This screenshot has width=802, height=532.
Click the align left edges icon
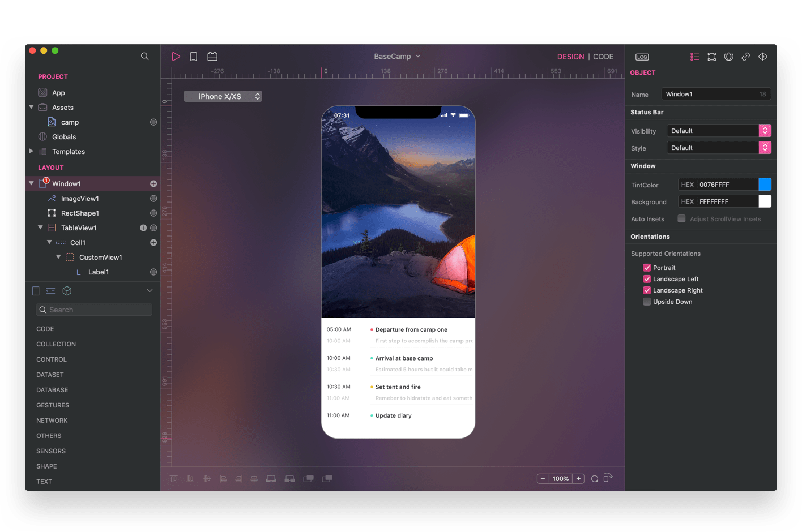[224, 479]
